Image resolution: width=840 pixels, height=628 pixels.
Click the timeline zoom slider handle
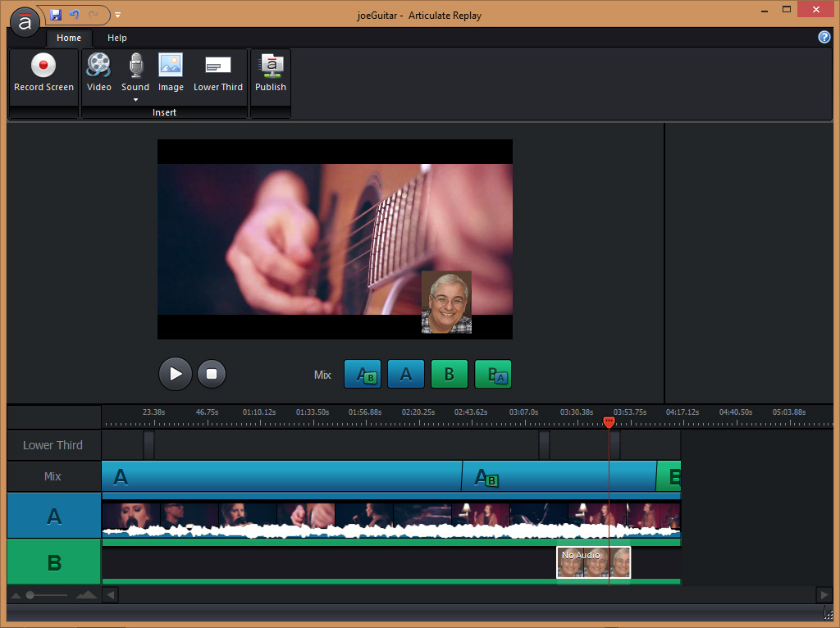tap(30, 594)
